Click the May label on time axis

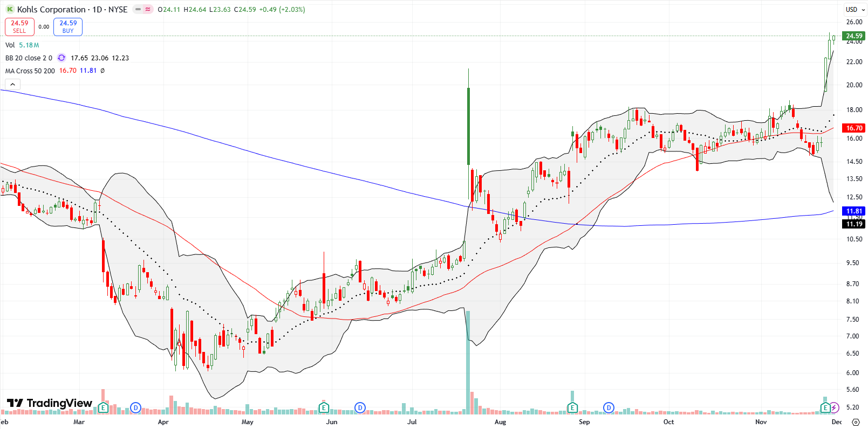click(x=248, y=422)
